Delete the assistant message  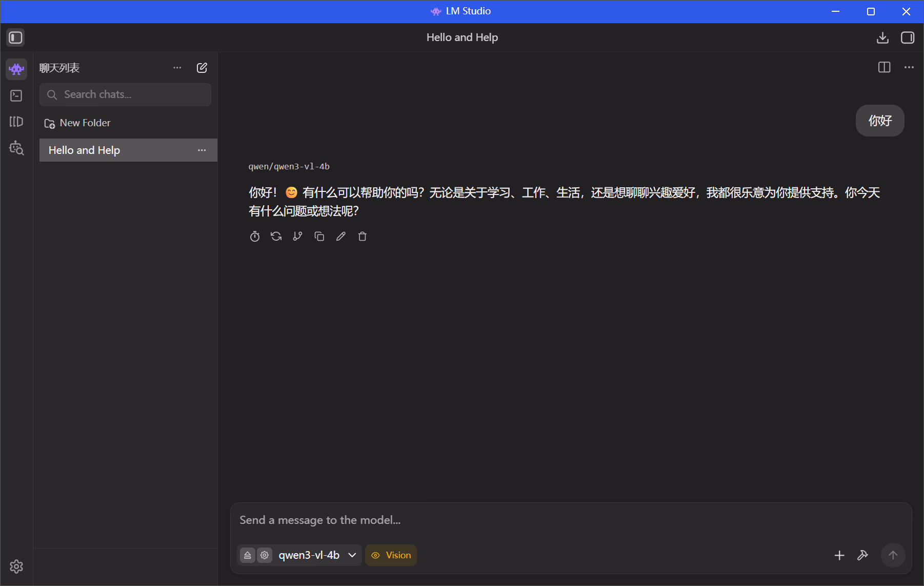tap(363, 236)
